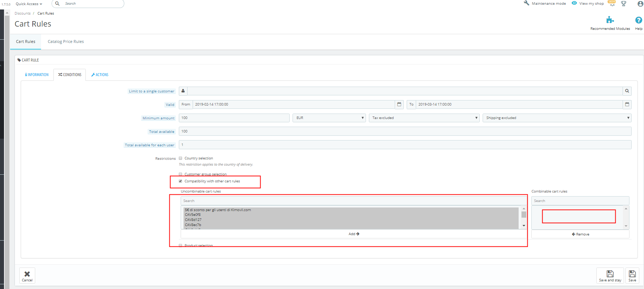Click the Maintenance mode link

549,4
